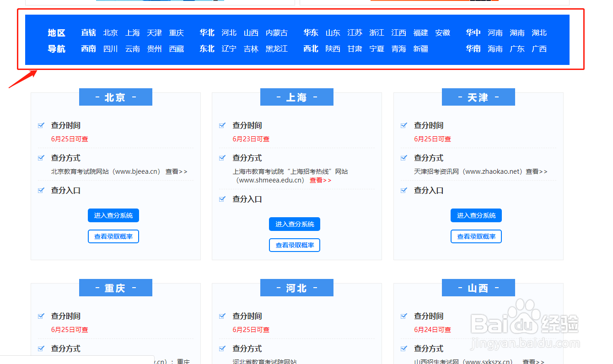Open the 四川 region link
The image size is (613, 364).
[x=111, y=49]
